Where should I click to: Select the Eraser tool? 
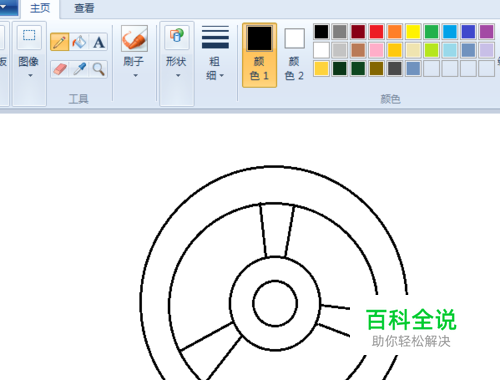click(60, 69)
